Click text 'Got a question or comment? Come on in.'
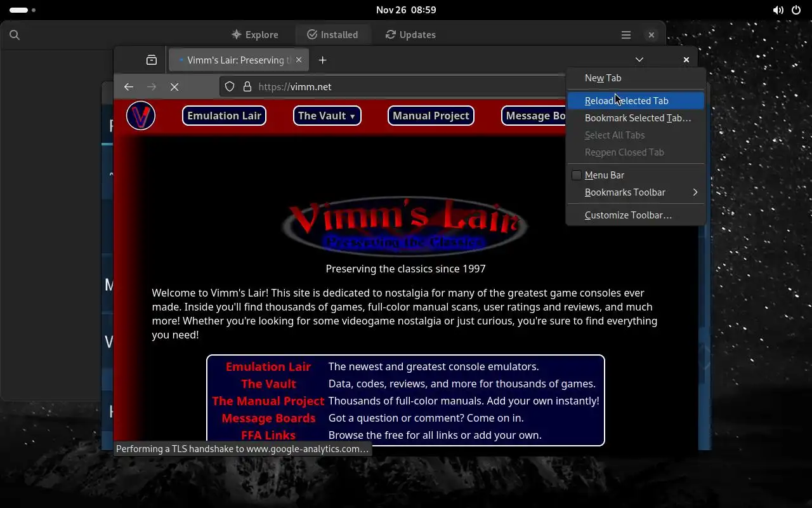This screenshot has height=508, width=812. point(426,418)
